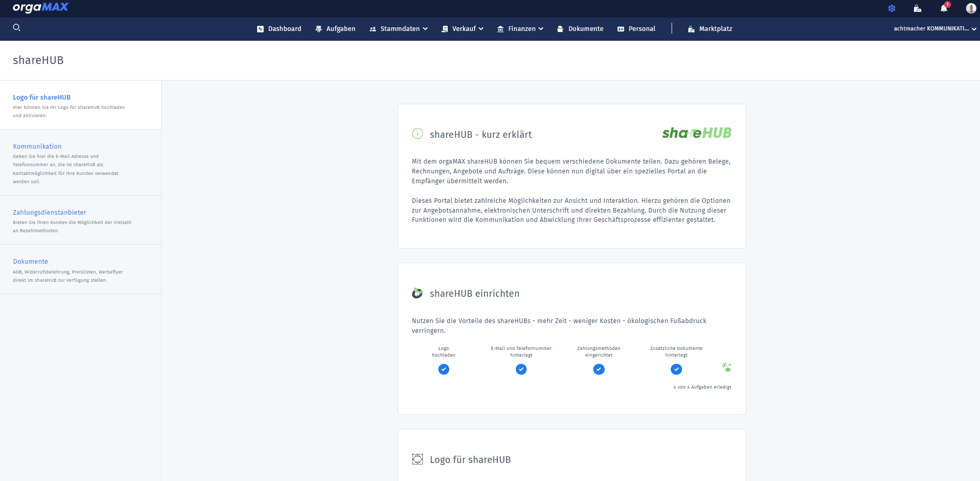
Task: Click the checkmark under 'Logo hochladen'
Action: click(x=444, y=369)
